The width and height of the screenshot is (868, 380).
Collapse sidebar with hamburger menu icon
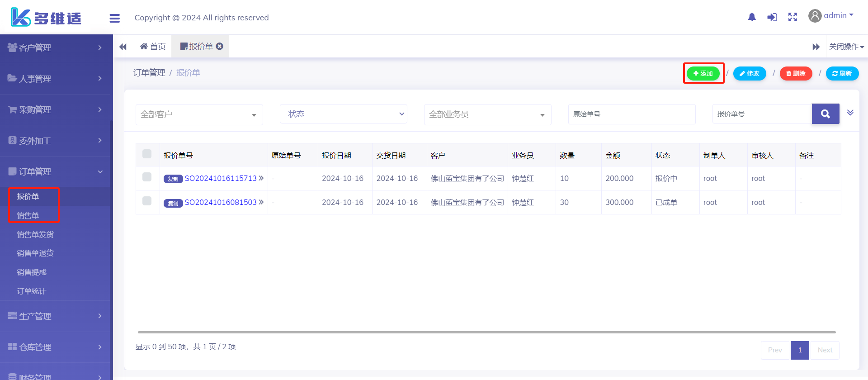click(114, 18)
